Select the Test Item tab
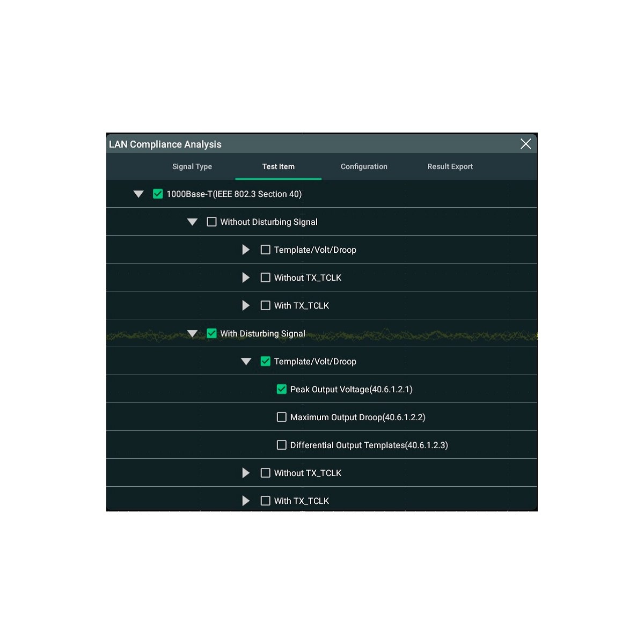 click(278, 166)
